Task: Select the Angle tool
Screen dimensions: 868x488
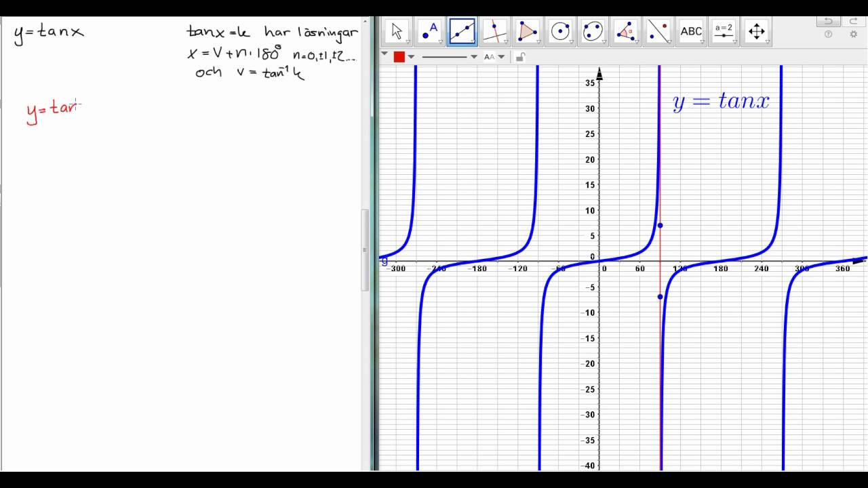Action: (x=625, y=31)
